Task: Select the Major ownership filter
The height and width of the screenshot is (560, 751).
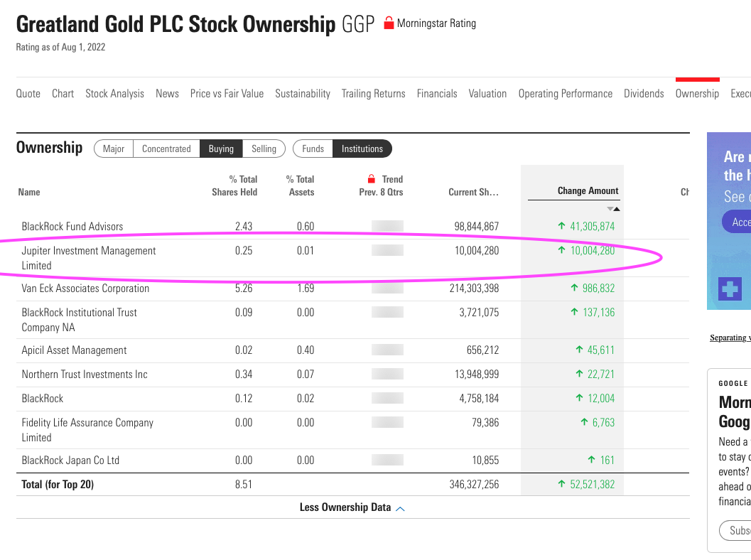Action: [x=114, y=149]
